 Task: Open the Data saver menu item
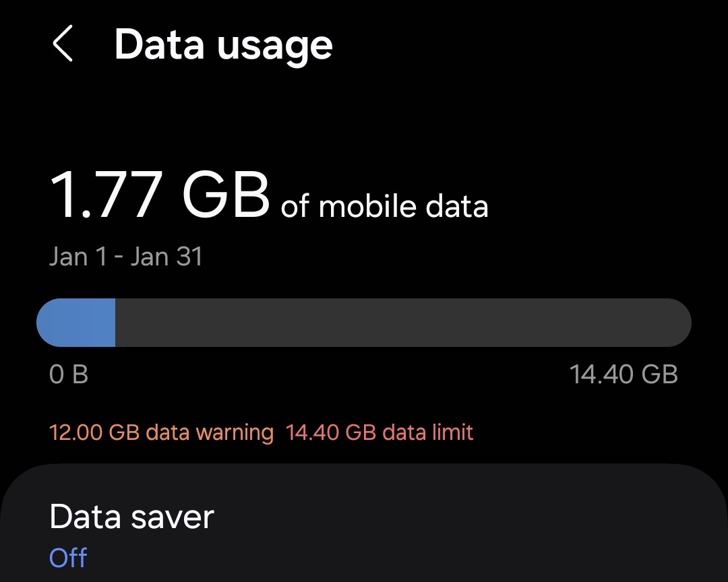(x=132, y=517)
